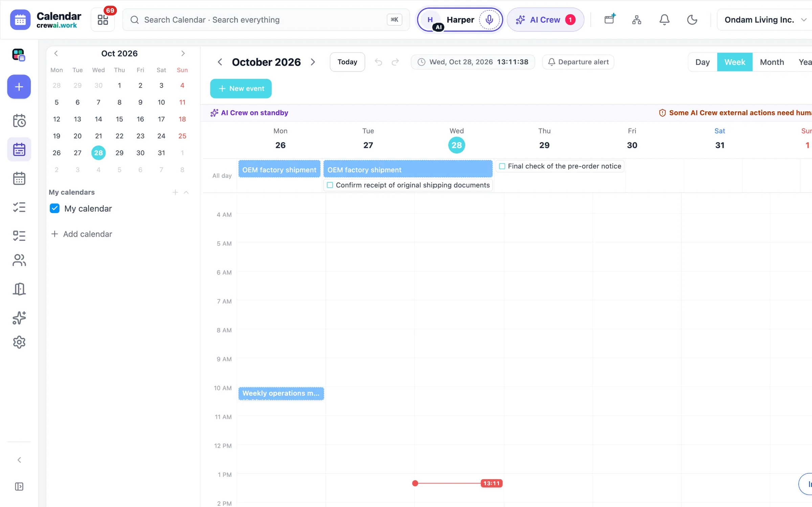This screenshot has width=812, height=507.
Task: Collapse the left sidebar with chevron
Action: click(19, 460)
